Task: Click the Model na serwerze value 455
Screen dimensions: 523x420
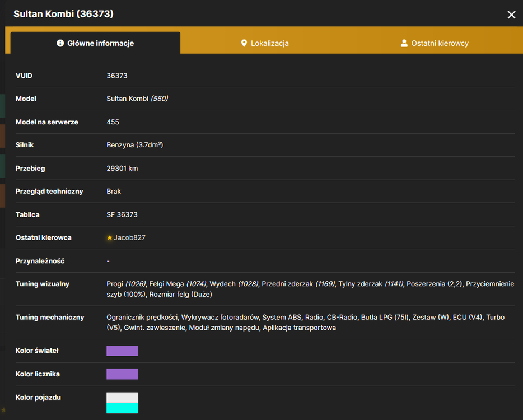Action: tap(113, 122)
